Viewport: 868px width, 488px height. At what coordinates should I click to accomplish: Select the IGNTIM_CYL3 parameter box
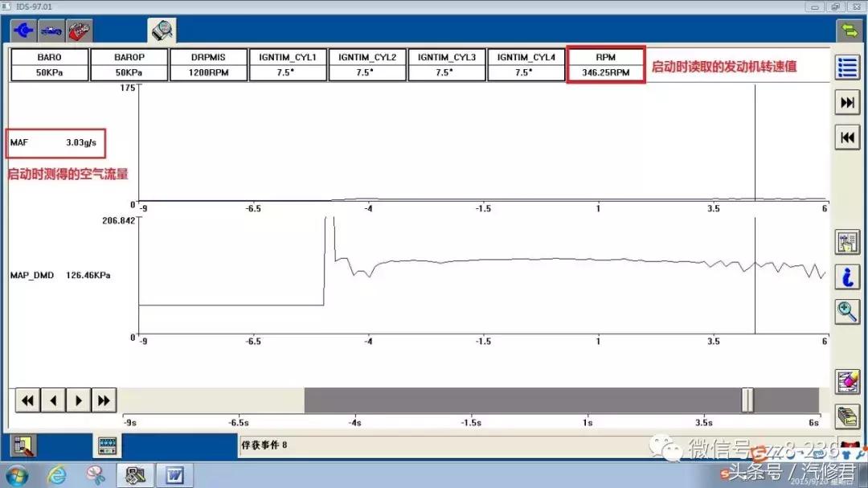coord(447,65)
